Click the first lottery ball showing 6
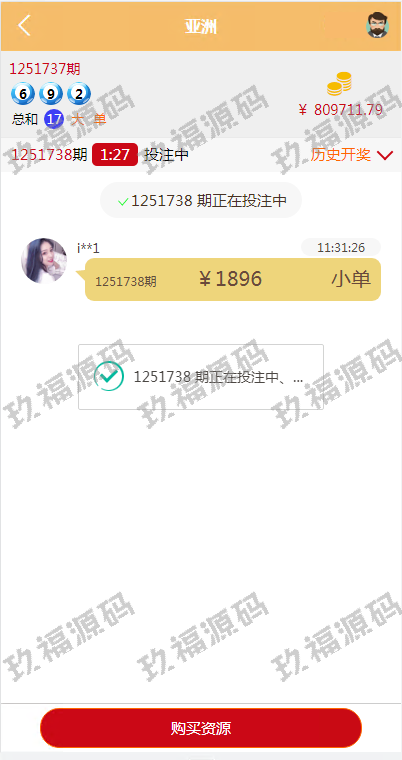This screenshot has width=402, height=760. click(x=23, y=94)
